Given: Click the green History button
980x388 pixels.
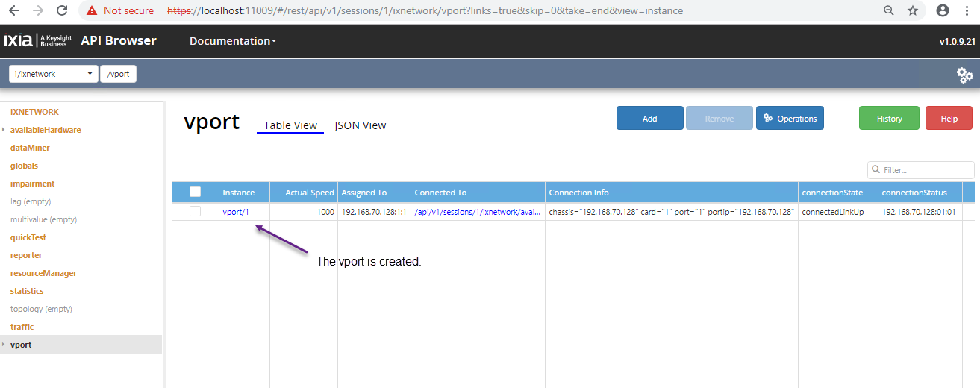Looking at the screenshot, I should pyautogui.click(x=889, y=119).
